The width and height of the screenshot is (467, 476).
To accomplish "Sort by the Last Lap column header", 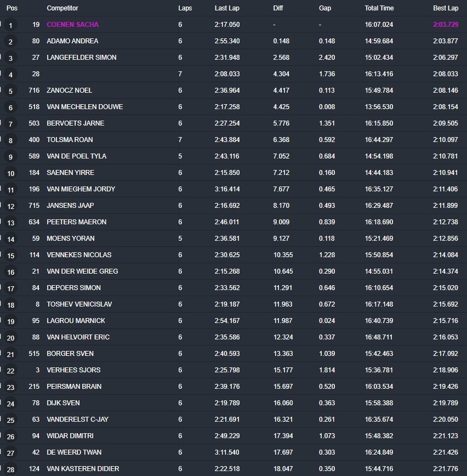I will click(225, 8).
